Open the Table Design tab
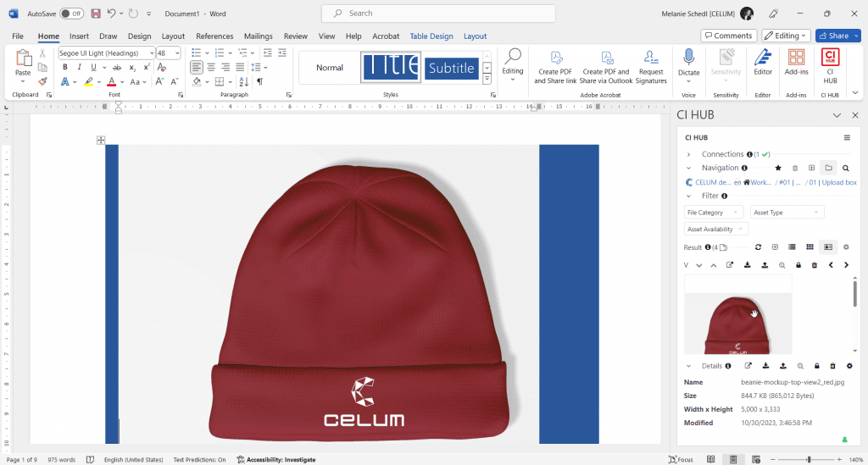 pos(431,36)
